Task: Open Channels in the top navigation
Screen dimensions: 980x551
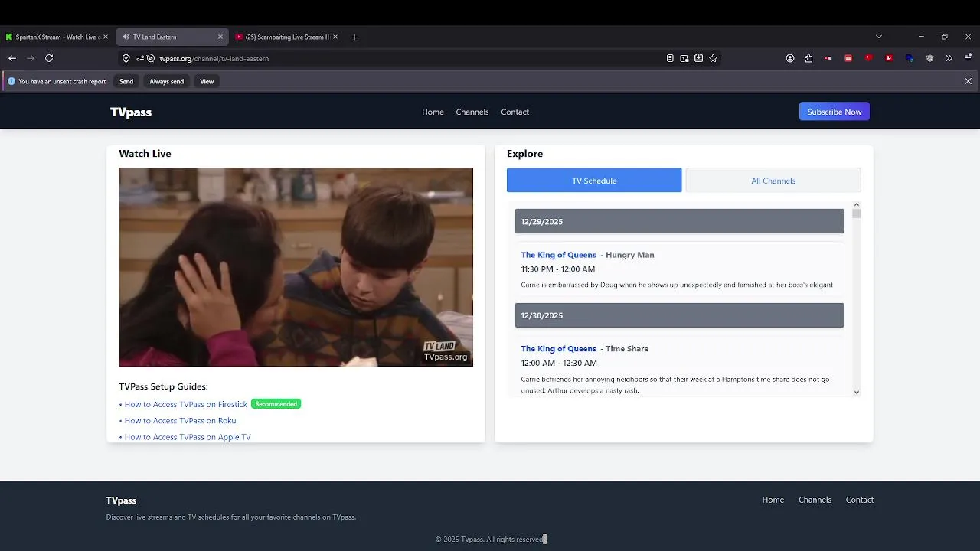Action: 472,112
